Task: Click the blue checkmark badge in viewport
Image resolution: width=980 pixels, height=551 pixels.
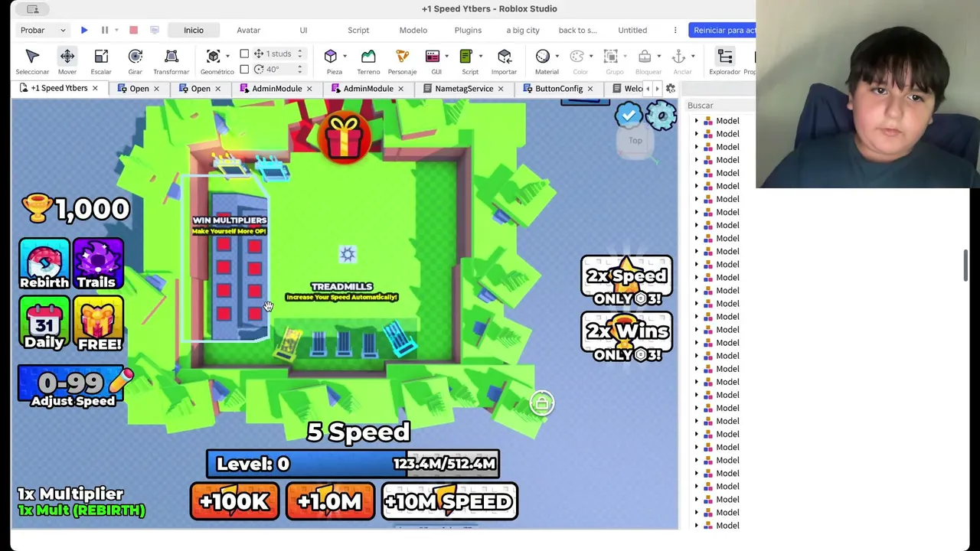Action: point(628,116)
